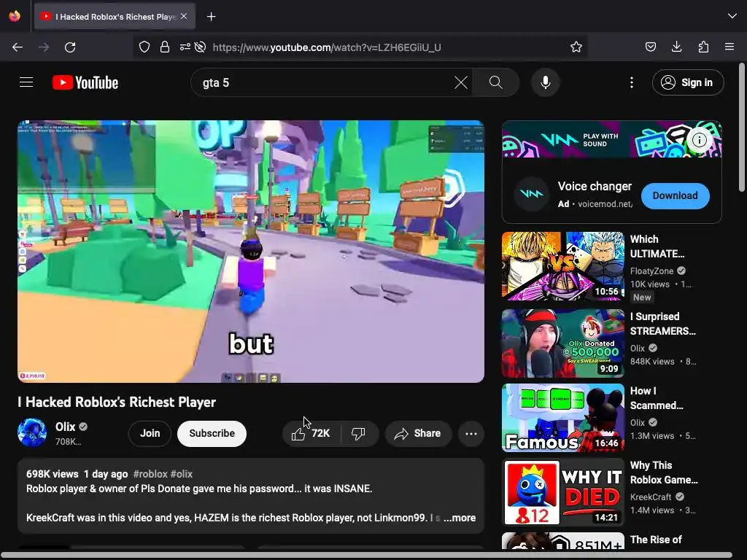Open the video title text
747x560 pixels.
click(117, 402)
